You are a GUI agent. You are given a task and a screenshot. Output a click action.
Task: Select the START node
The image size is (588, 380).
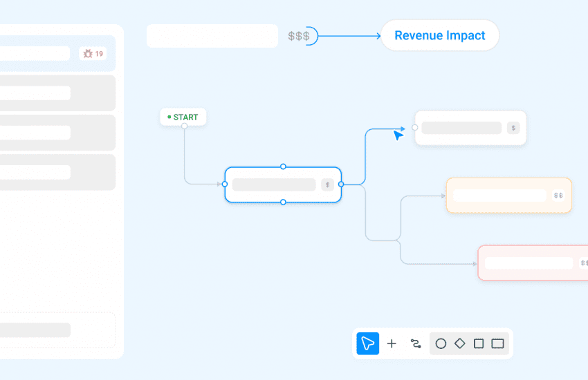pos(183,117)
